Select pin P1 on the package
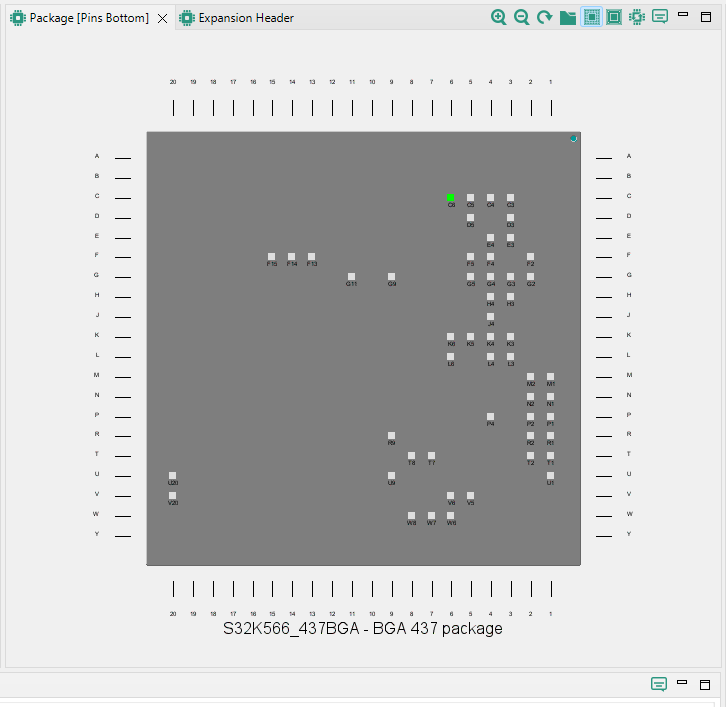Screen dimensions: 726x707 [x=551, y=417]
